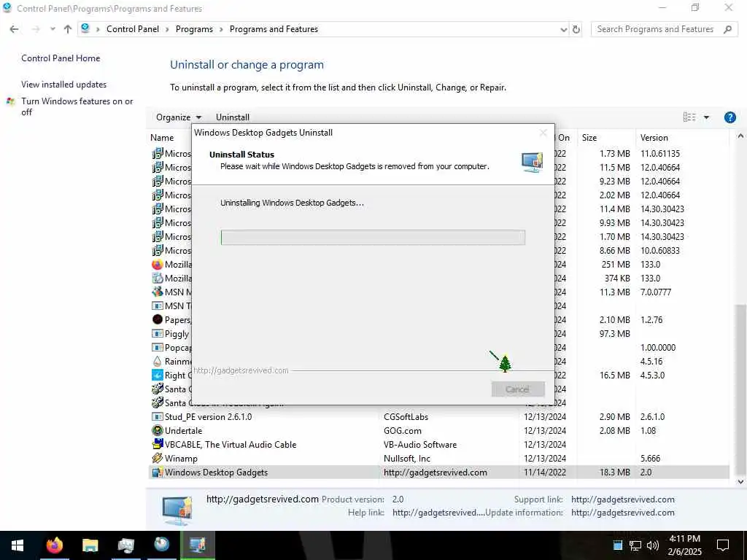Open View installed updates link

pyautogui.click(x=64, y=85)
